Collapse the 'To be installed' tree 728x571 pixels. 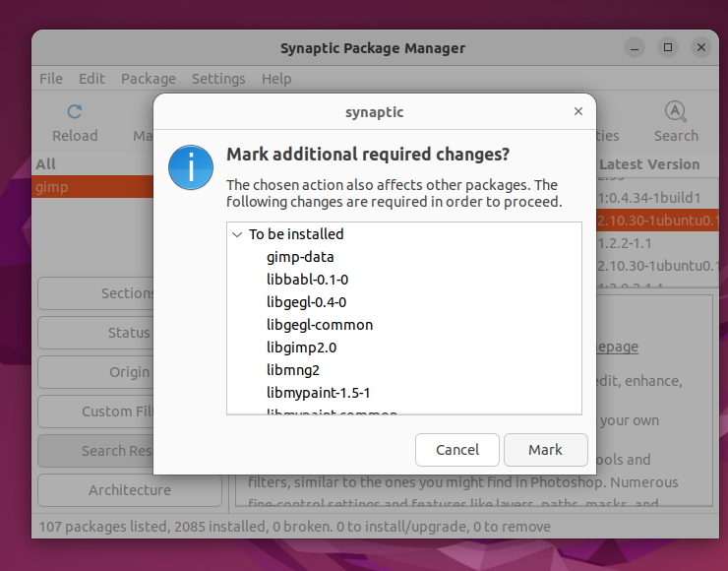[237, 234]
